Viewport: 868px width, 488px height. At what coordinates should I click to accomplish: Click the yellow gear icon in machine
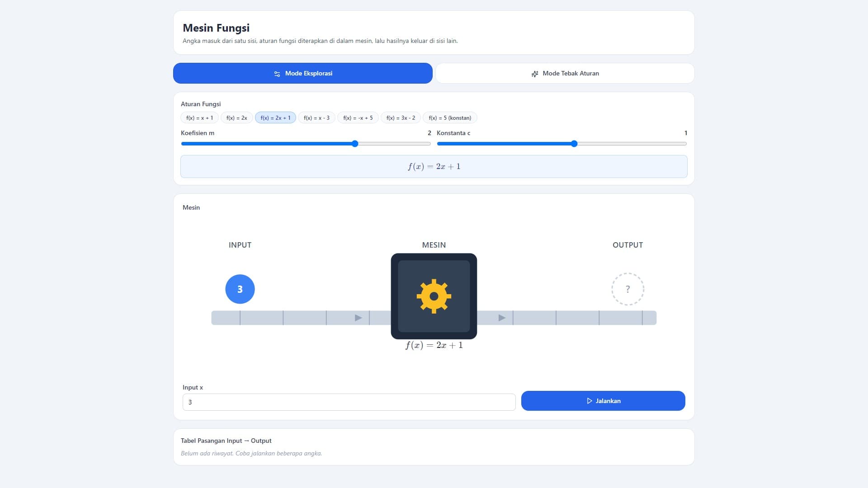434,296
